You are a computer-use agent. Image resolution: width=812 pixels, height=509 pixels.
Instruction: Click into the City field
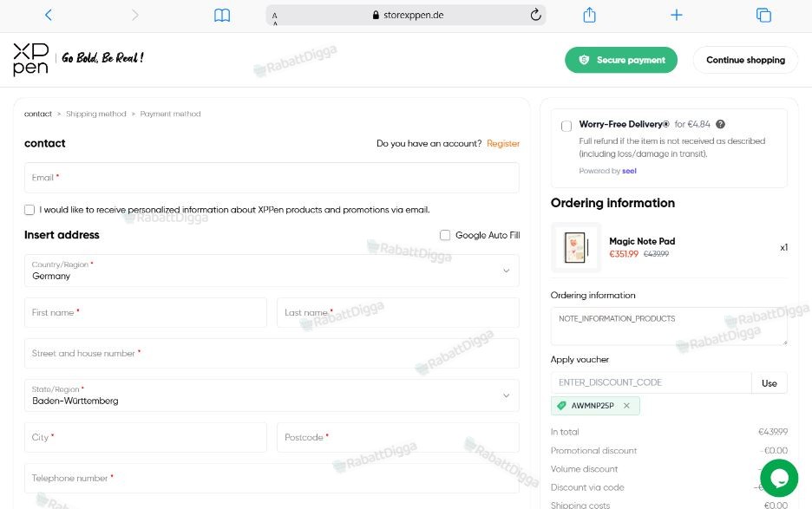(x=146, y=437)
